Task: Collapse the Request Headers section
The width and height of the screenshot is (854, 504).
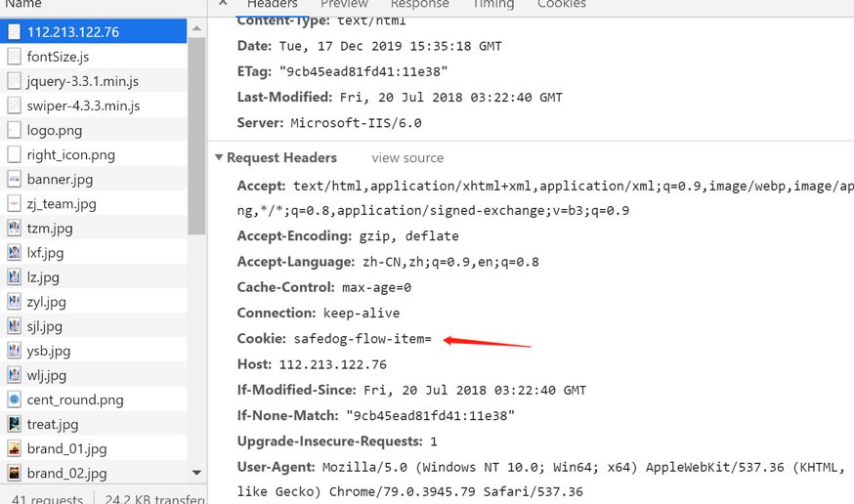Action: 219,157
